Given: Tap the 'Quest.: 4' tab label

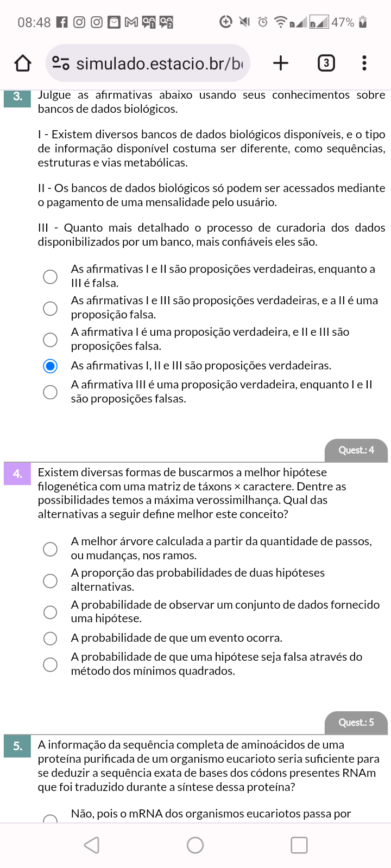Looking at the screenshot, I should coord(356,450).
